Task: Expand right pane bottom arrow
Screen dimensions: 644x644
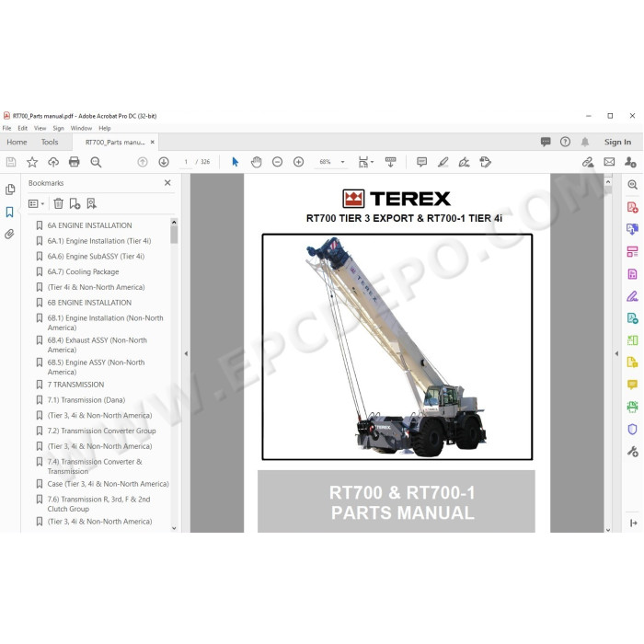Action: coord(633,523)
